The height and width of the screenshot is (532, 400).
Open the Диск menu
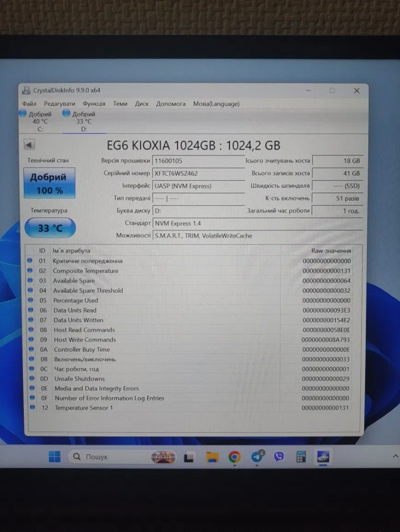click(141, 104)
